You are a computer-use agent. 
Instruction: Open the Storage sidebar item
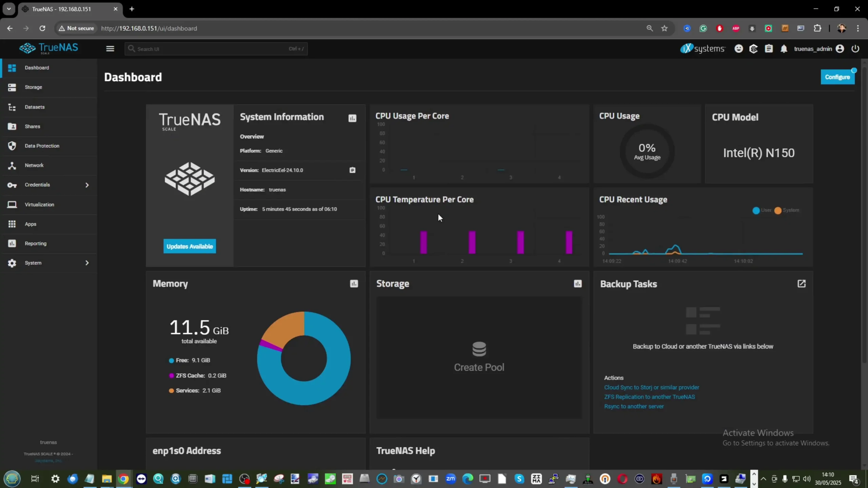coord(49,87)
